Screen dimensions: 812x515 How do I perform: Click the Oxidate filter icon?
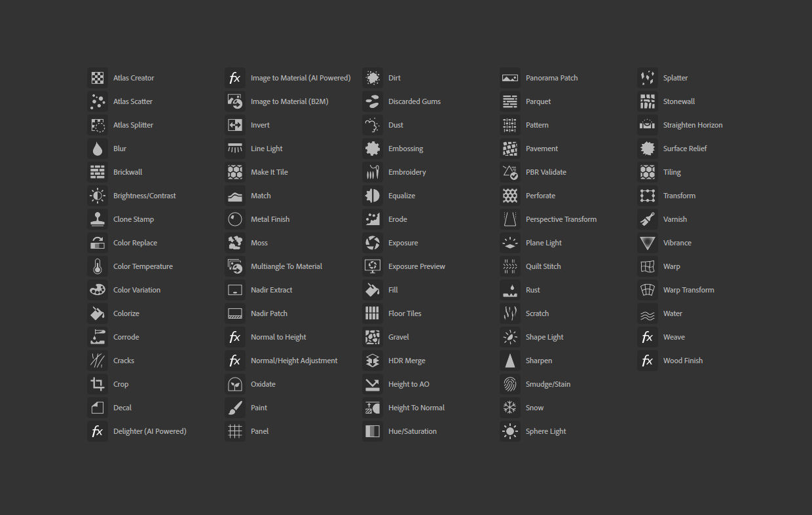[x=235, y=384]
